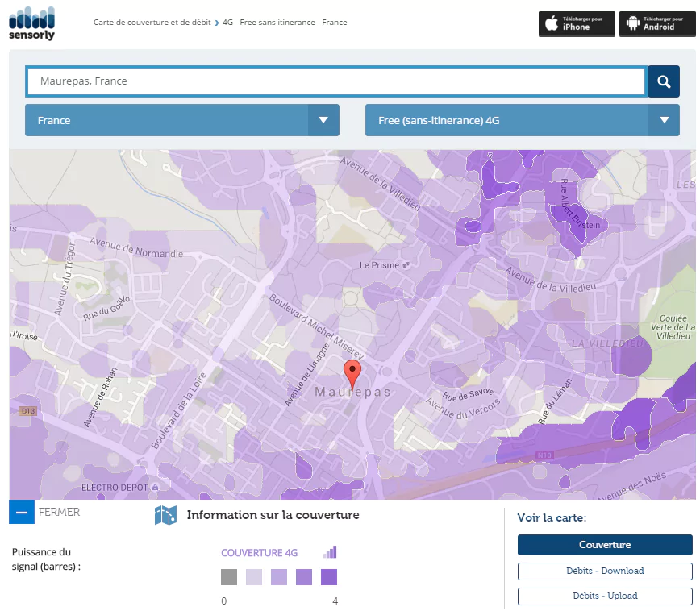Click the darkest purple legend swatch
Screen dimensions: 700x611
click(329, 577)
